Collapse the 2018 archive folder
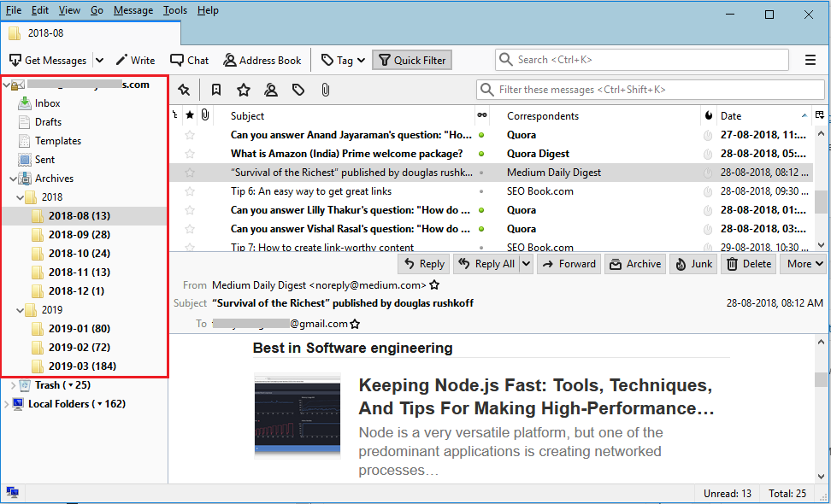831x504 pixels. tap(21, 196)
